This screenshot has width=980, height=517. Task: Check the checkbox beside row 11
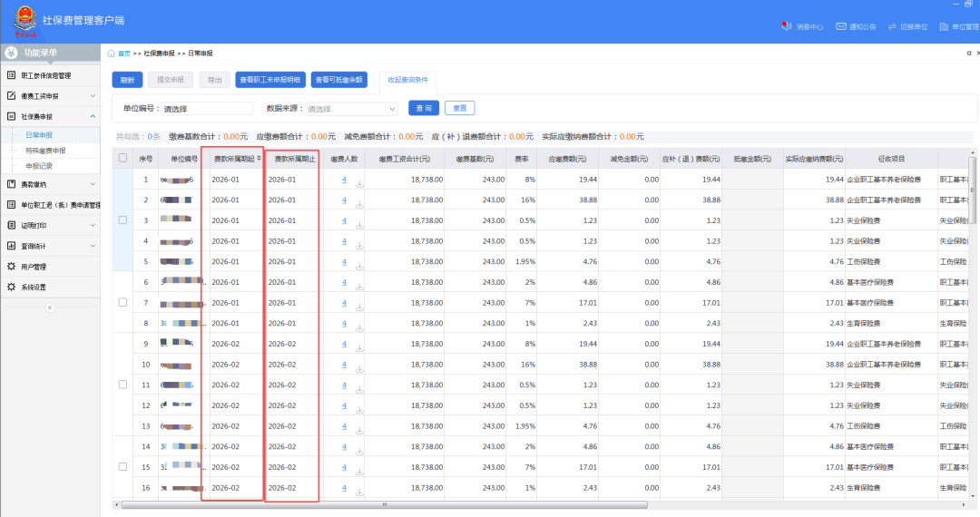[123, 385]
